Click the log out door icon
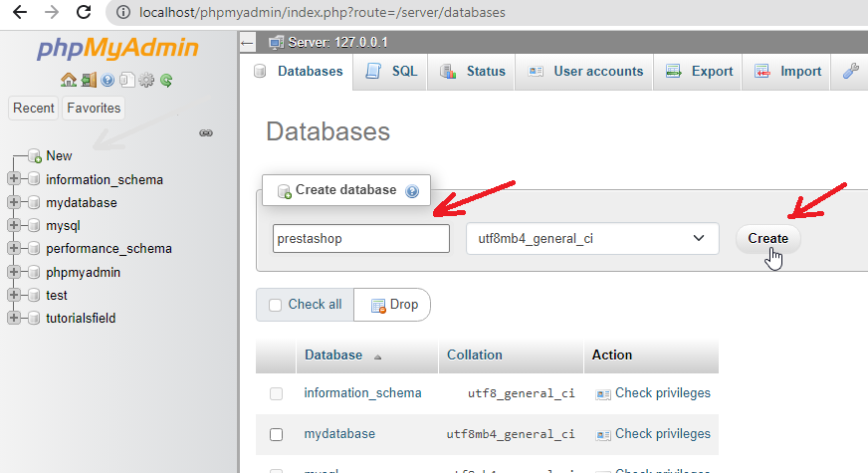 coord(89,81)
